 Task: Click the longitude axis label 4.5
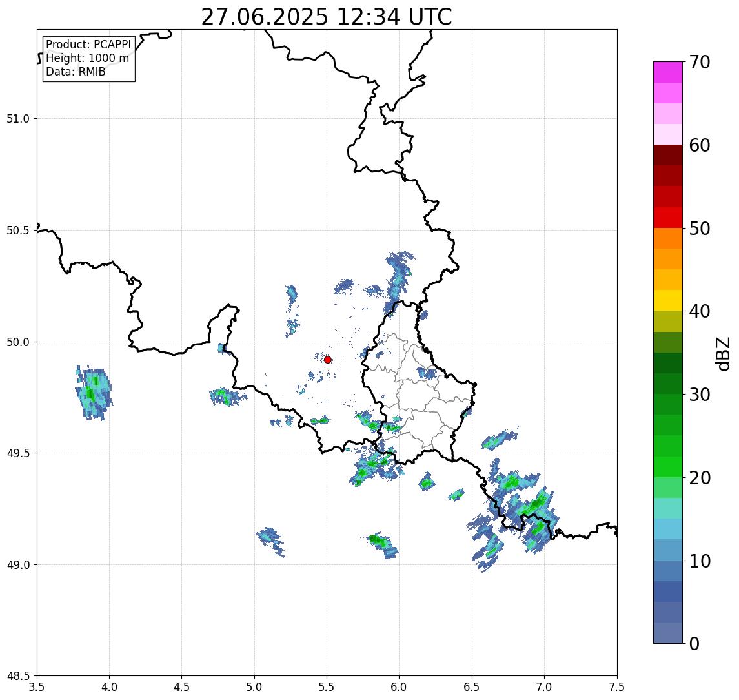coord(182,687)
